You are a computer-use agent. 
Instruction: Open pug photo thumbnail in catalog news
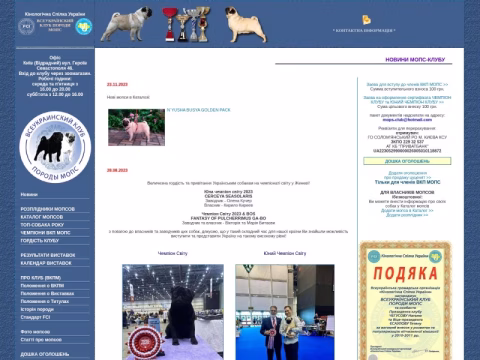point(136,127)
